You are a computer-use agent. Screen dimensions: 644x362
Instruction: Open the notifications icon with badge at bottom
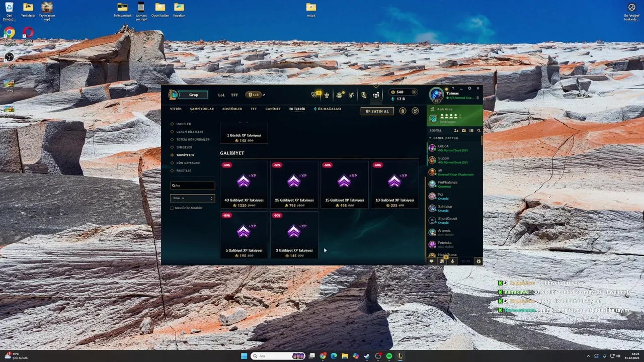[442, 261]
